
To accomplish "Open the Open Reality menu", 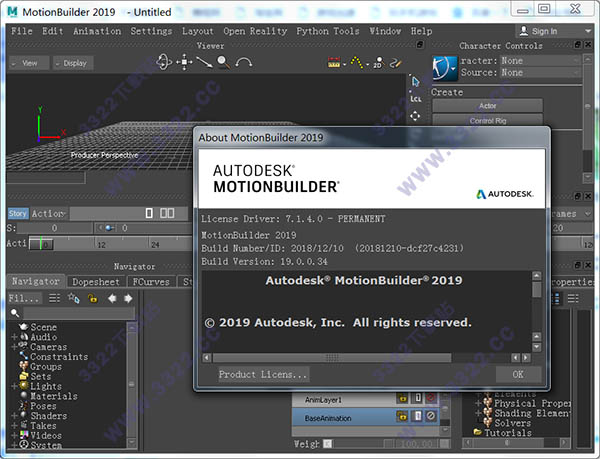I will (255, 31).
